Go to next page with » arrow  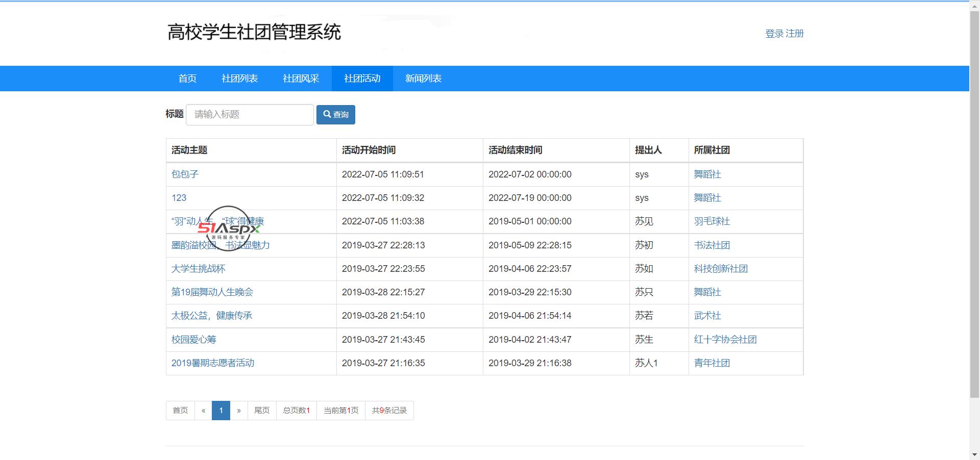click(x=238, y=411)
